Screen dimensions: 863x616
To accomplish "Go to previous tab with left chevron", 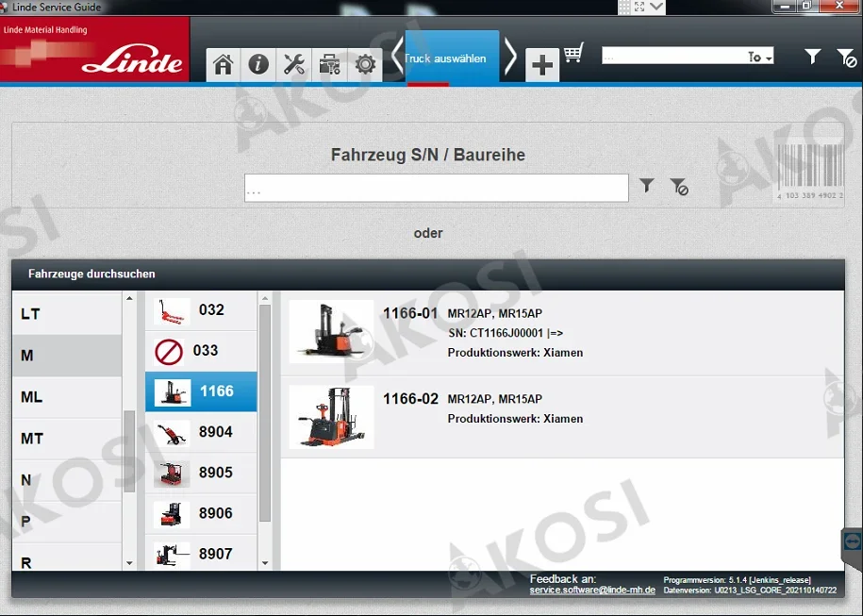I will coord(397,56).
